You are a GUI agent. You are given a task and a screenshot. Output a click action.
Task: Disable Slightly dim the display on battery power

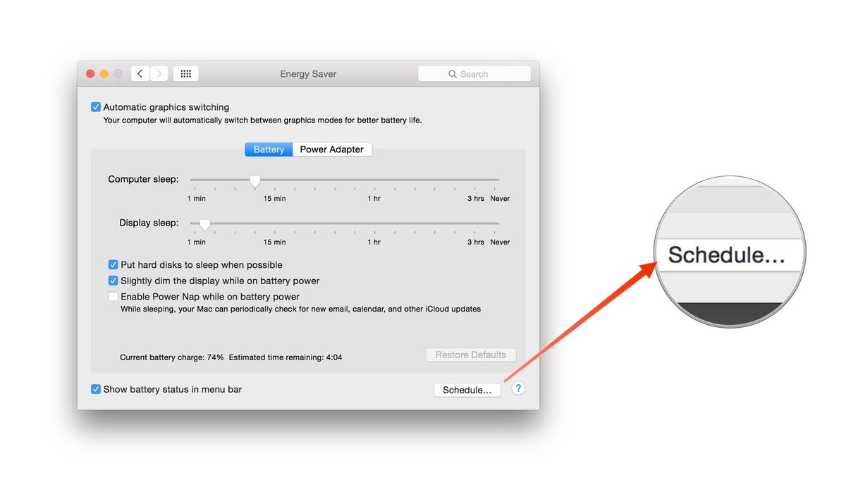tap(114, 281)
